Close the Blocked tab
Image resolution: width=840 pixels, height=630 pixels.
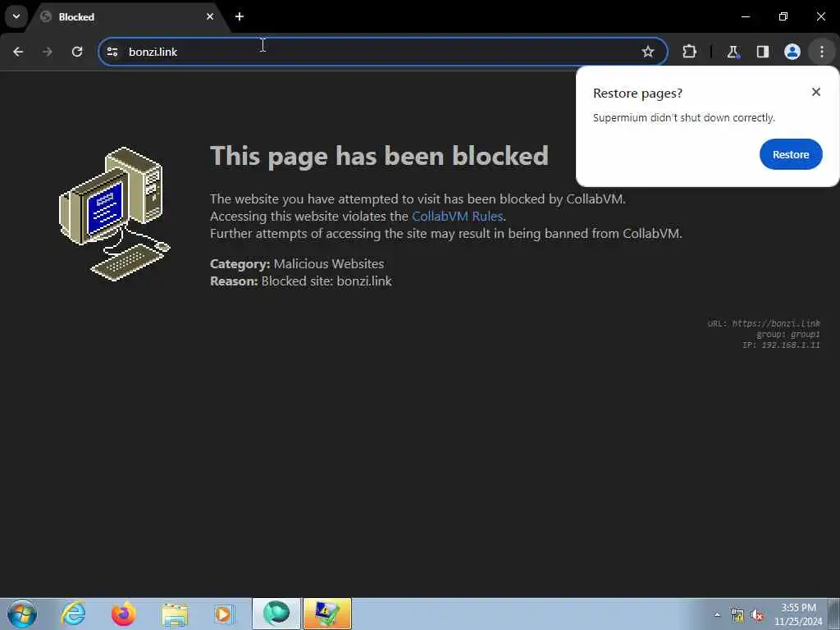[x=210, y=16]
